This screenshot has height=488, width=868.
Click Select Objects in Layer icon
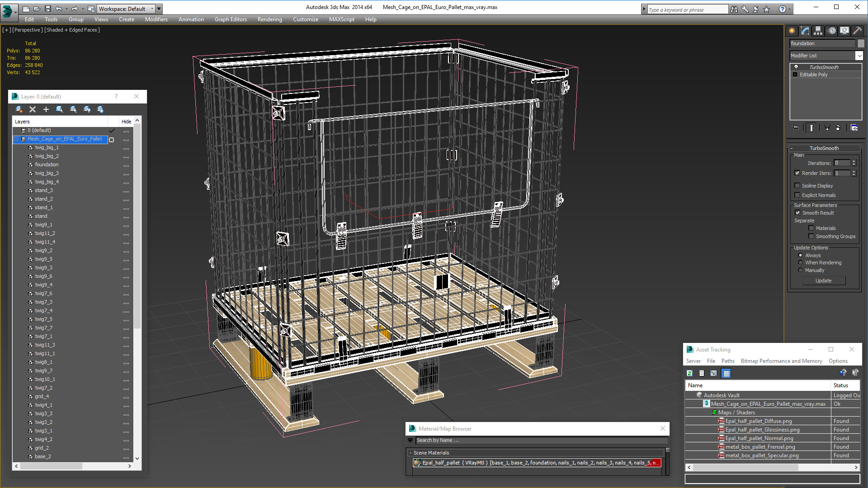pos(59,109)
